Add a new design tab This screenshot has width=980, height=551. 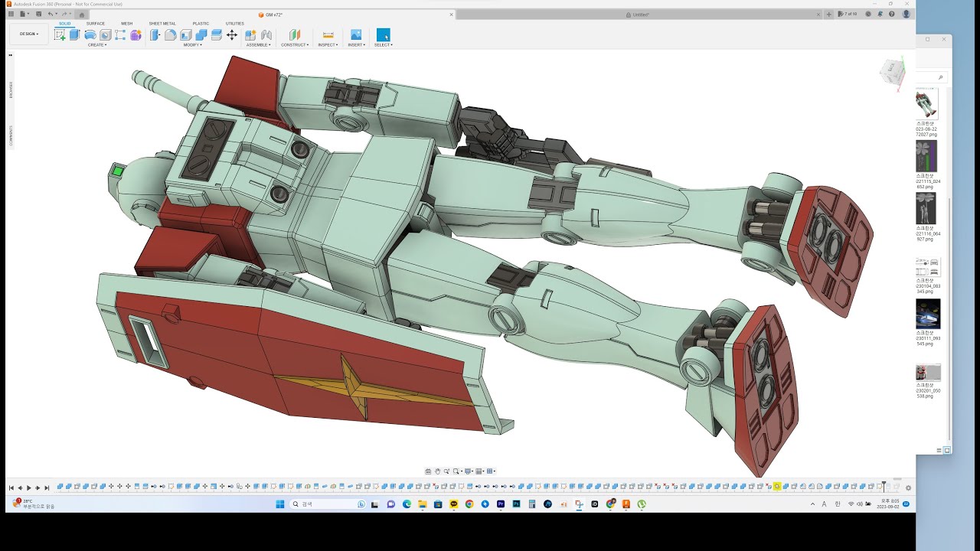(829, 15)
